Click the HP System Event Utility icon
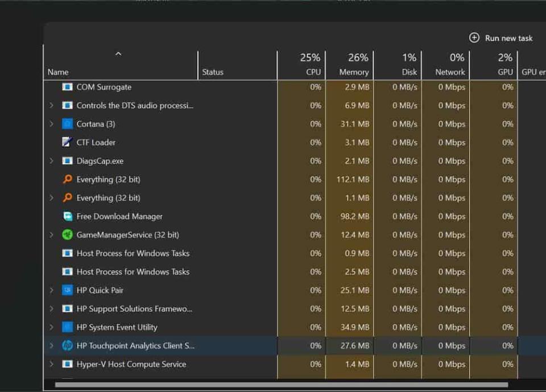Viewport: 546px width, 392px height. pyautogui.click(x=67, y=327)
